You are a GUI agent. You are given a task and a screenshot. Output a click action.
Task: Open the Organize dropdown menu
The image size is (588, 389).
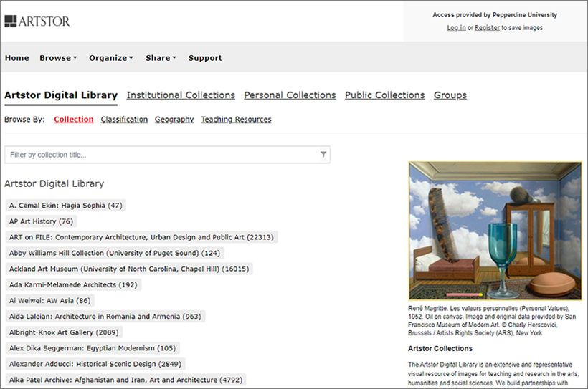[111, 58]
